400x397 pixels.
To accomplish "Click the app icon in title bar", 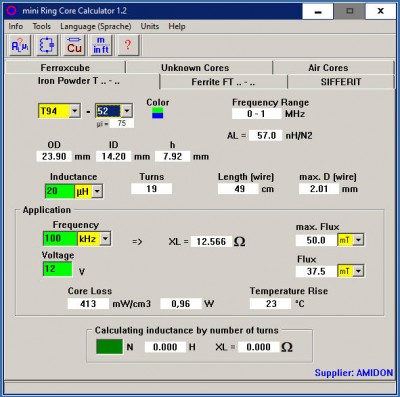I will (12, 11).
